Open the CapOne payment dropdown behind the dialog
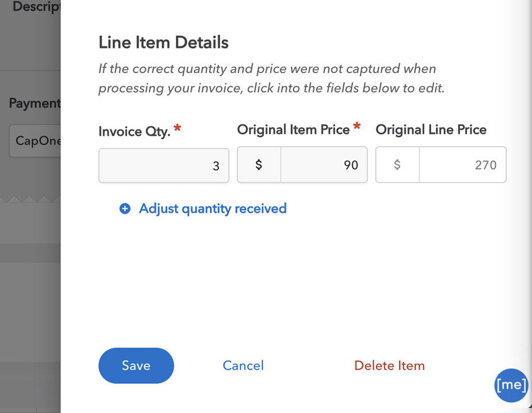This screenshot has height=413, width=532. (x=35, y=141)
